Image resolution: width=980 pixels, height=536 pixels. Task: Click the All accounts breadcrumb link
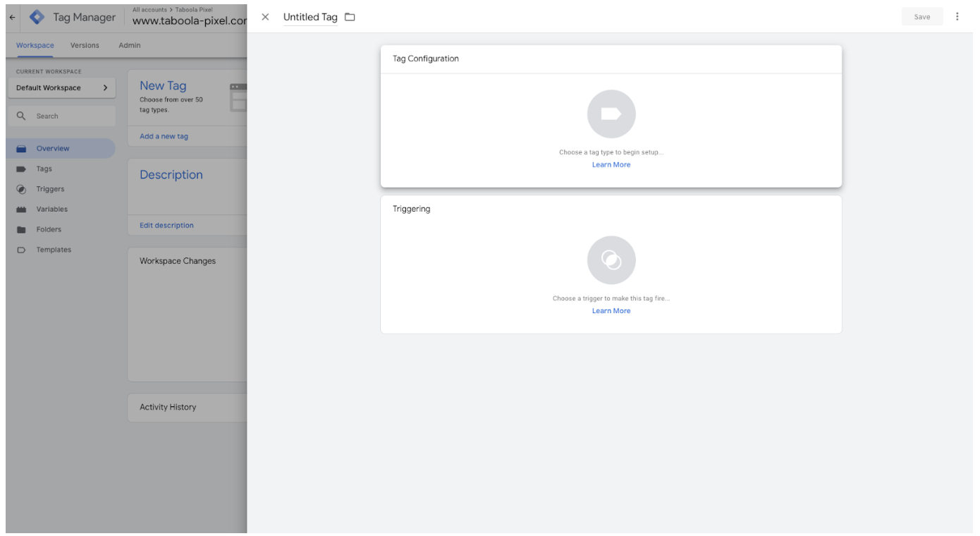tap(149, 10)
